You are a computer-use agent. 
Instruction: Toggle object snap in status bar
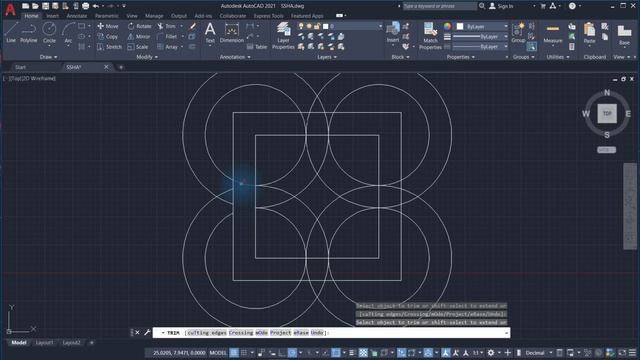click(x=336, y=353)
